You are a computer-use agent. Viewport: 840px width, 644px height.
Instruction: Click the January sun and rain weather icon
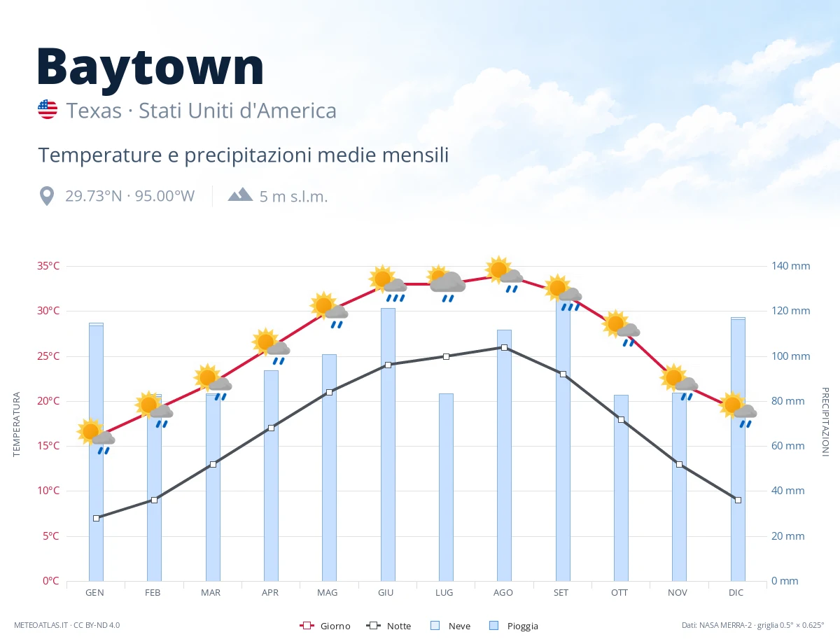pyautogui.click(x=96, y=435)
